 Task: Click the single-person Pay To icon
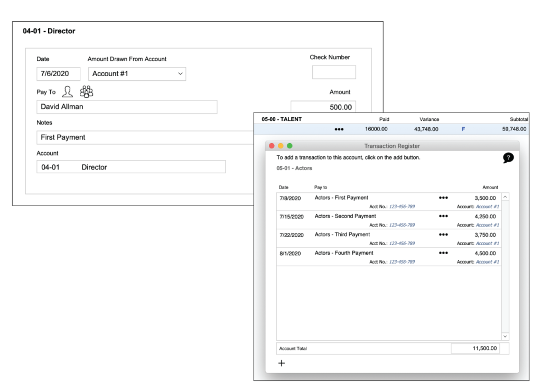click(67, 92)
